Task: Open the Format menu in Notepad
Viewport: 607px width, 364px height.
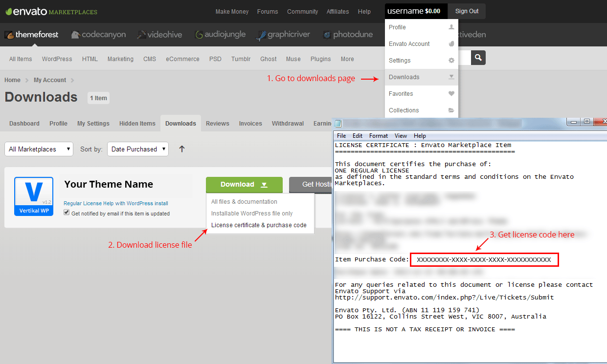Action: point(378,136)
